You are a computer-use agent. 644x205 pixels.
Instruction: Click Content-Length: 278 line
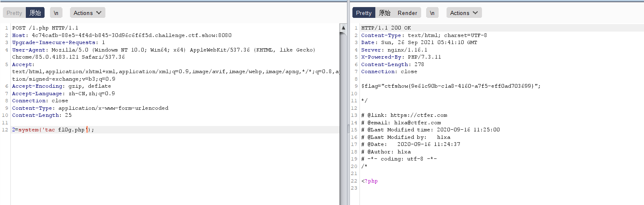pyautogui.click(x=392, y=64)
